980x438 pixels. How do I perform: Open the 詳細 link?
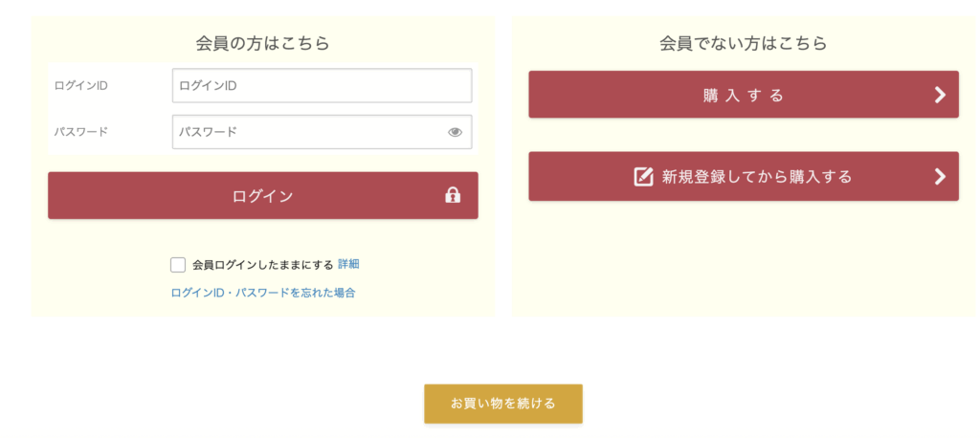tap(348, 264)
